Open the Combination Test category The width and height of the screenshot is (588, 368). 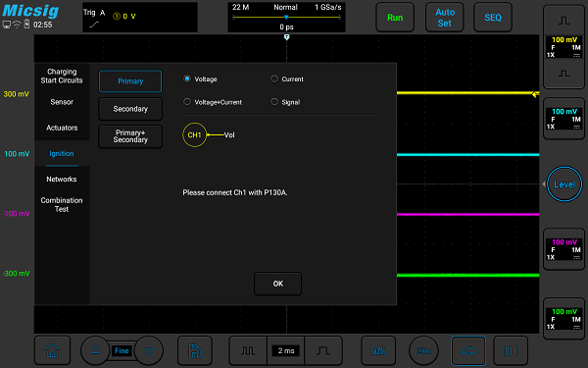[62, 205]
